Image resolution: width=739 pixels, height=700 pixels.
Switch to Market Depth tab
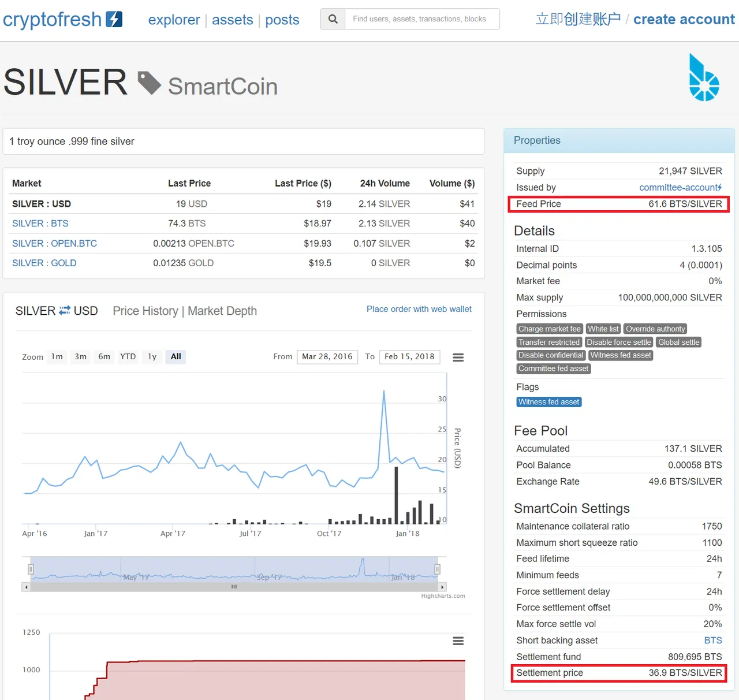pos(222,311)
